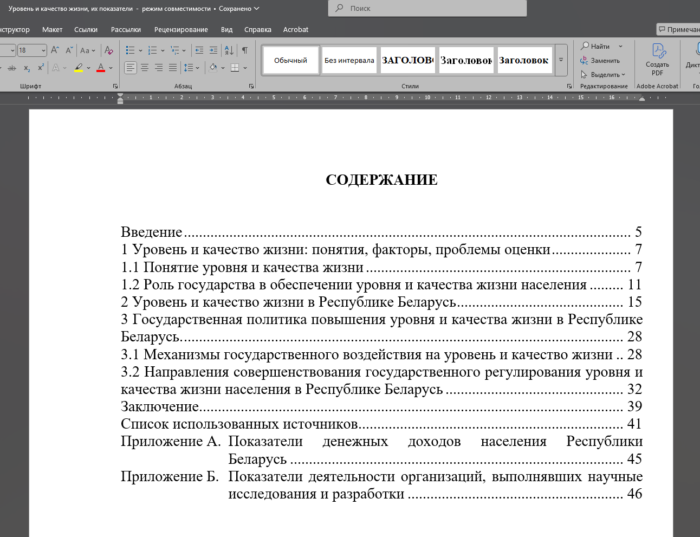Apply the uppercase ЗАГОЛОВ heading style

408,60
